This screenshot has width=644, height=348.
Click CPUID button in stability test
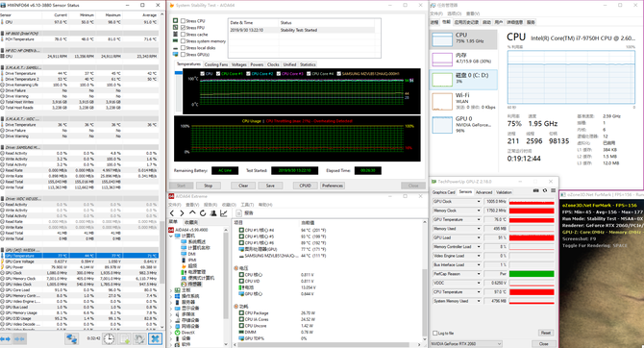click(305, 186)
